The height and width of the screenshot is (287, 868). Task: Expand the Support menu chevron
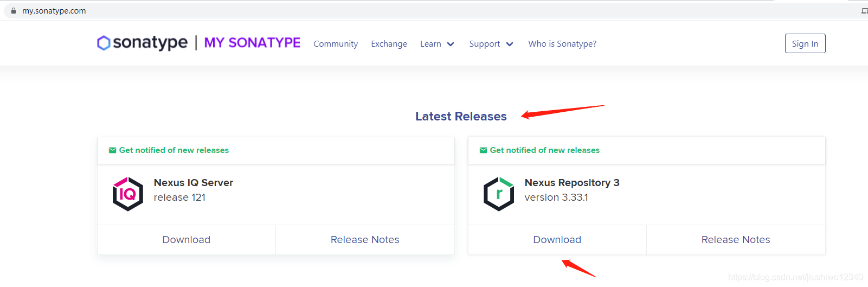tap(510, 44)
